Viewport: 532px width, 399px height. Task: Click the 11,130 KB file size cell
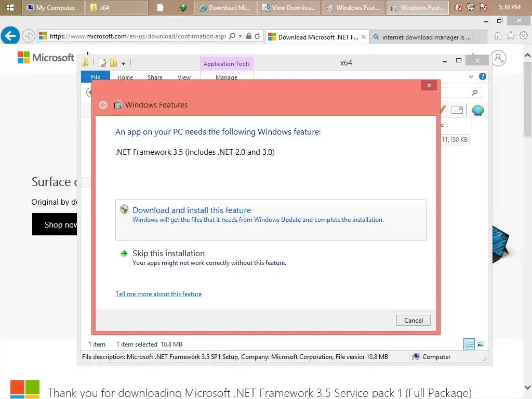[x=455, y=139]
